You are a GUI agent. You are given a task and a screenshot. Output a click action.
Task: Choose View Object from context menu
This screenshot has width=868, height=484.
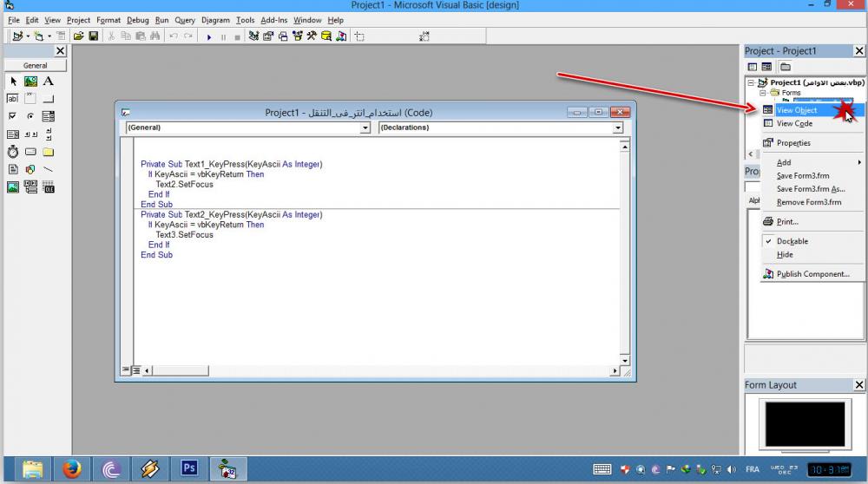click(812, 110)
